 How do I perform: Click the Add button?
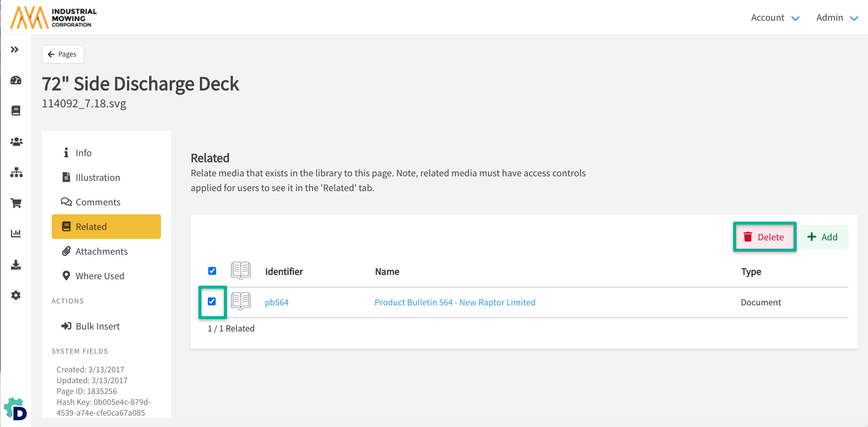[x=823, y=237]
